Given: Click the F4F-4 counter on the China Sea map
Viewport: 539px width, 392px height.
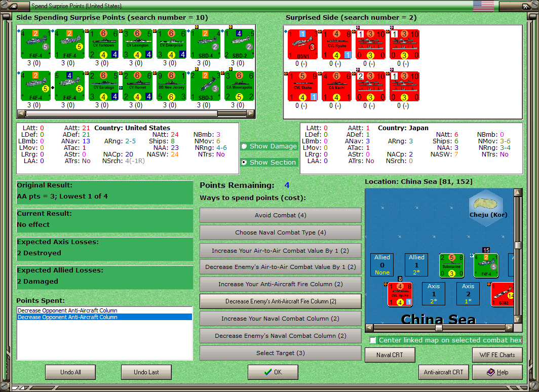Looking at the screenshot, I should click(x=486, y=265).
